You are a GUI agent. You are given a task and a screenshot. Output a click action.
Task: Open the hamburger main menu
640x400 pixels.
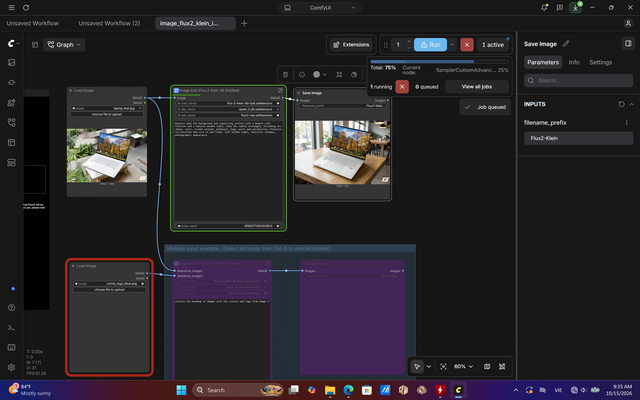point(11,8)
